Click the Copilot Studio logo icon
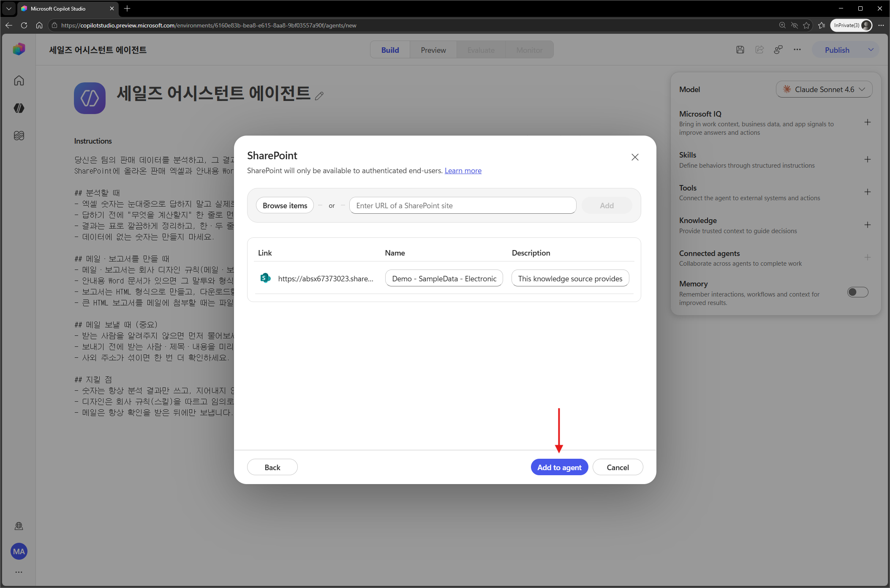The image size is (890, 588). [x=19, y=49]
